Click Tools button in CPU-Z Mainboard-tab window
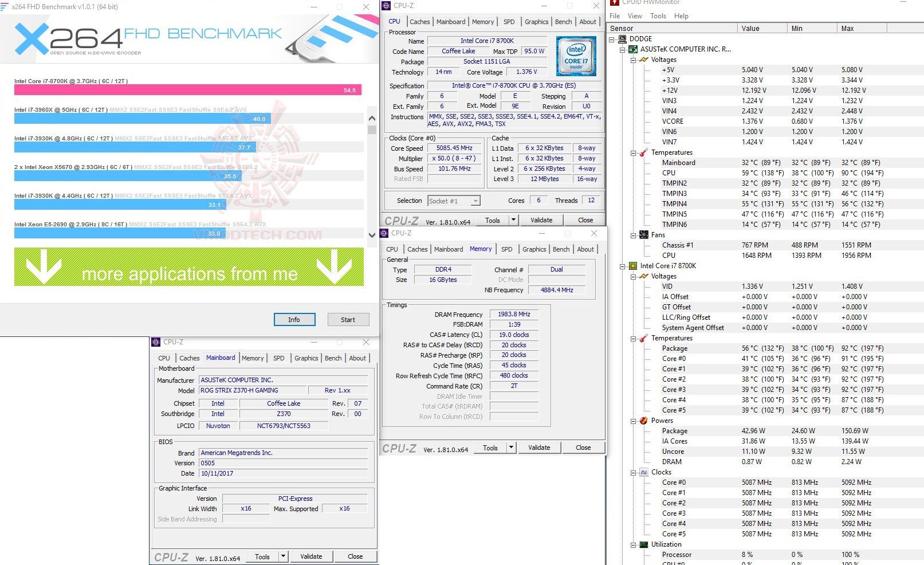The width and height of the screenshot is (924, 565). [x=262, y=556]
